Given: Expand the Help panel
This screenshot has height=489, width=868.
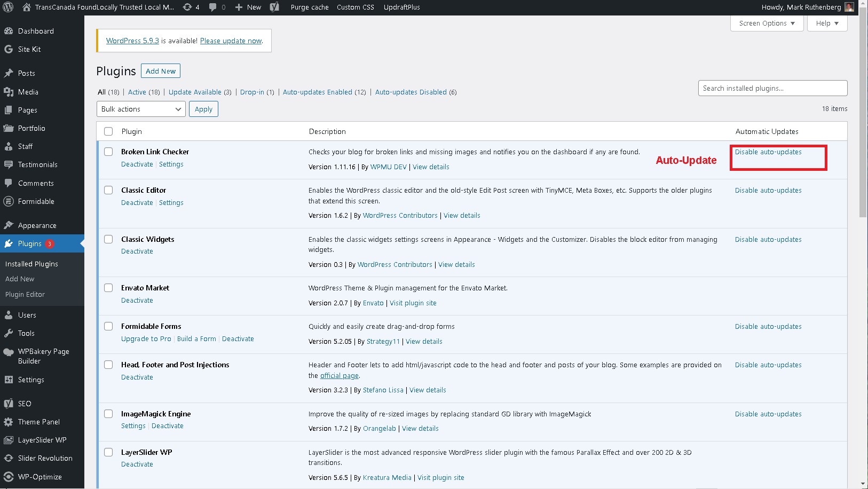Looking at the screenshot, I should pyautogui.click(x=827, y=23).
